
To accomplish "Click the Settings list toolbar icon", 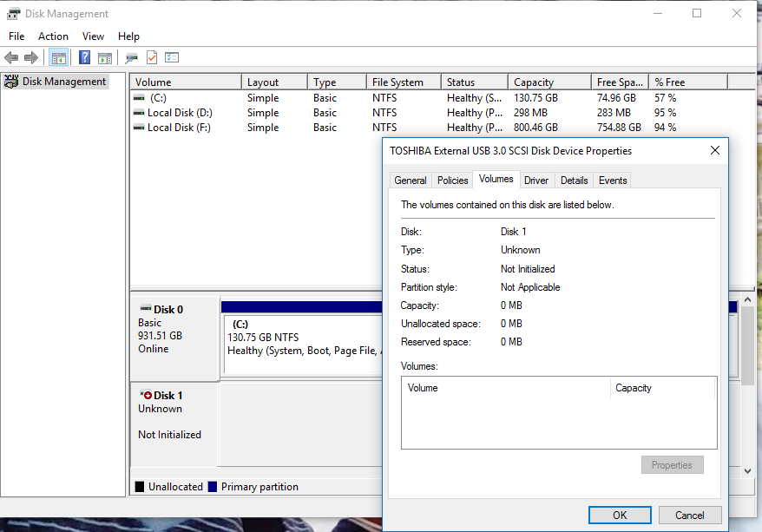I will [172, 57].
